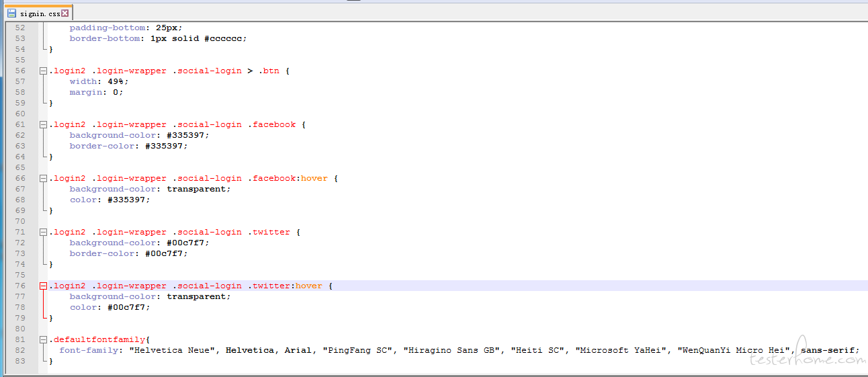Click the font-family property name
Viewport: 868px width, 377px height.
89,350
